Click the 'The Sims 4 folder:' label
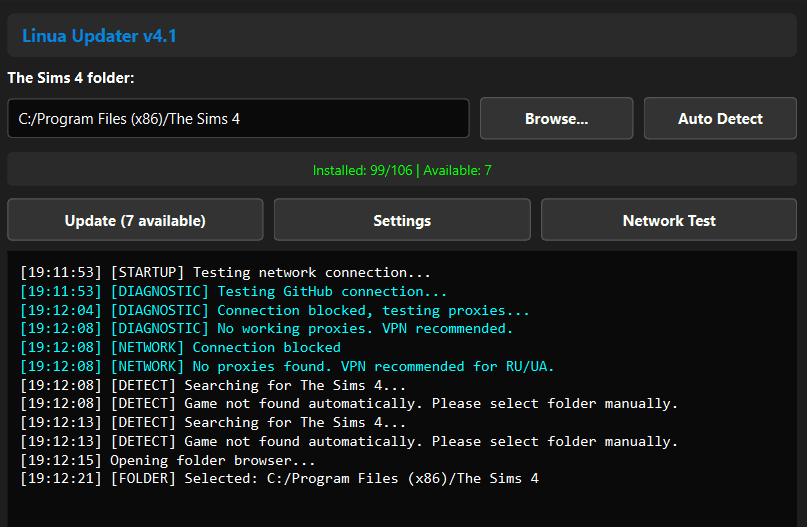Image resolution: width=807 pixels, height=527 pixels. [x=71, y=77]
